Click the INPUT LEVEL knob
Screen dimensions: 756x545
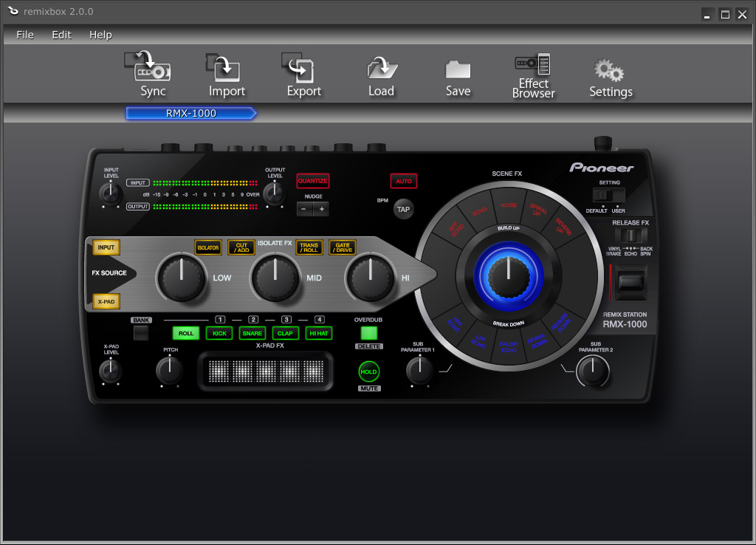click(x=111, y=193)
